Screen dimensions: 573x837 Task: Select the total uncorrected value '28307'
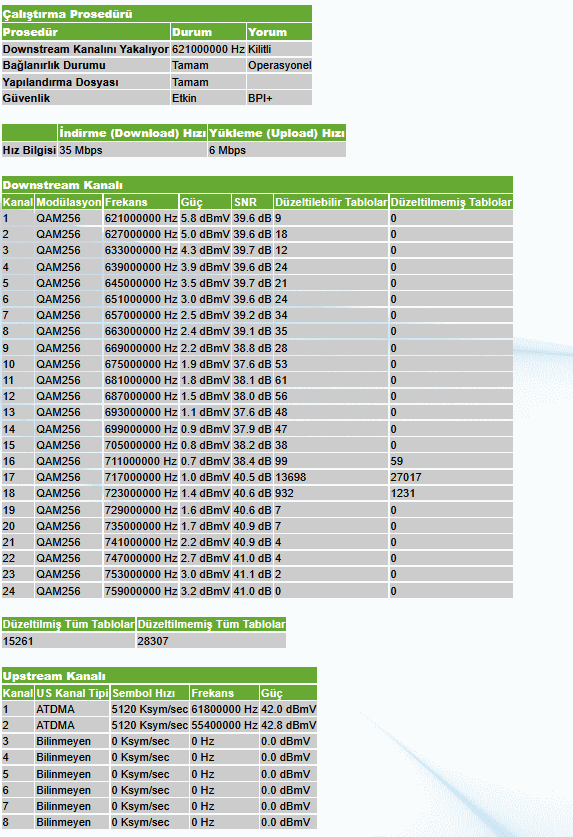[x=211, y=641]
